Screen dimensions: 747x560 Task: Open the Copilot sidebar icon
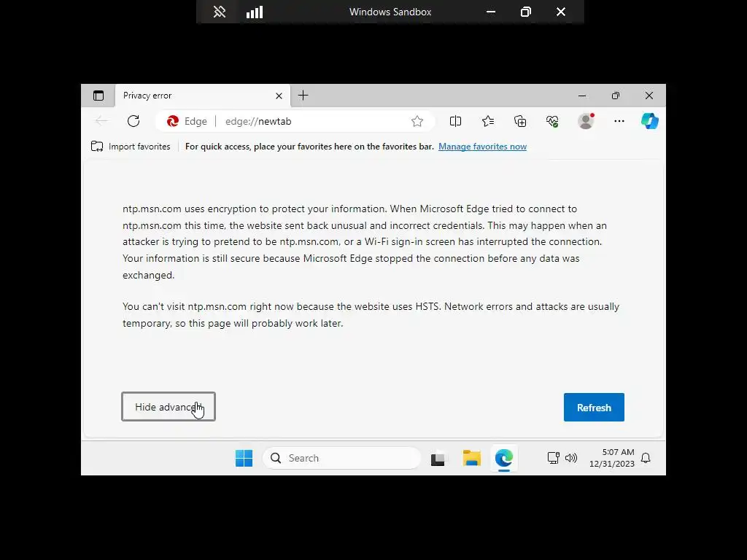[649, 121]
